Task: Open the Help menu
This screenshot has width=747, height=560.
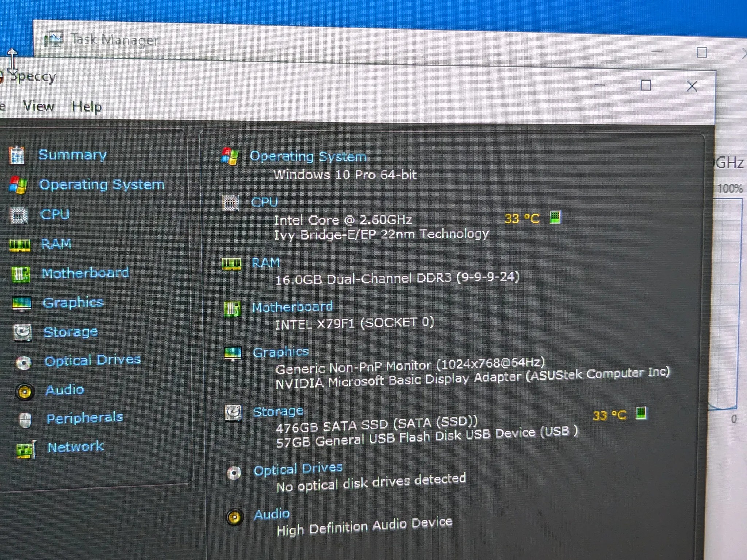Action: [87, 107]
